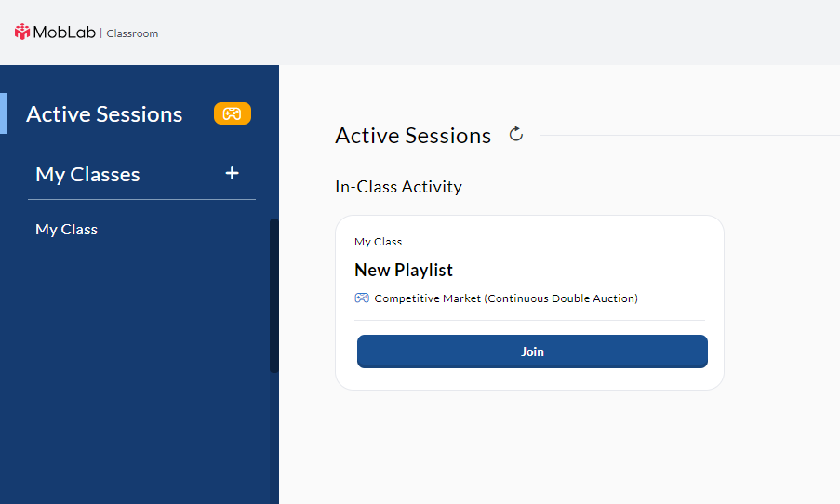Viewport: 840px width, 504px height.
Task: Click the New Playlist session card
Action: click(529, 302)
